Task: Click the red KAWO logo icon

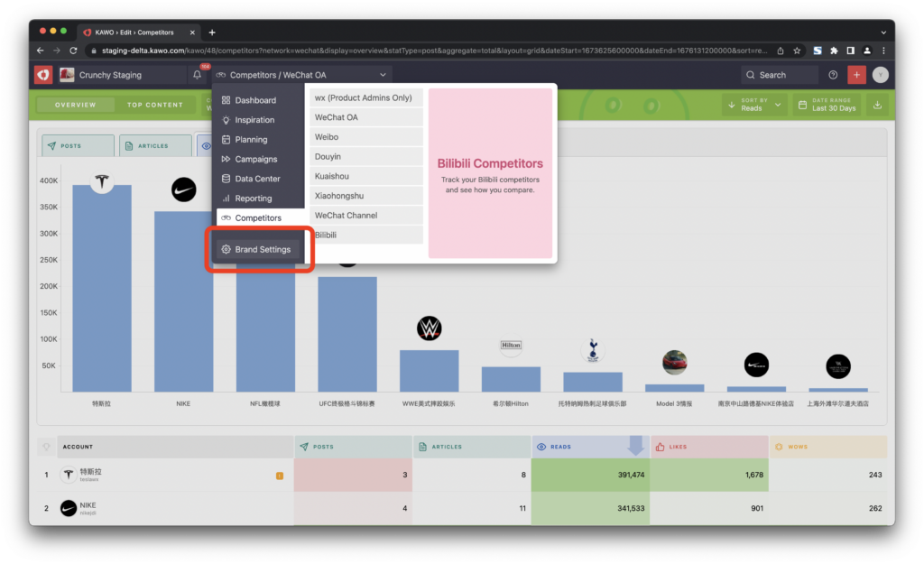Action: (x=43, y=75)
